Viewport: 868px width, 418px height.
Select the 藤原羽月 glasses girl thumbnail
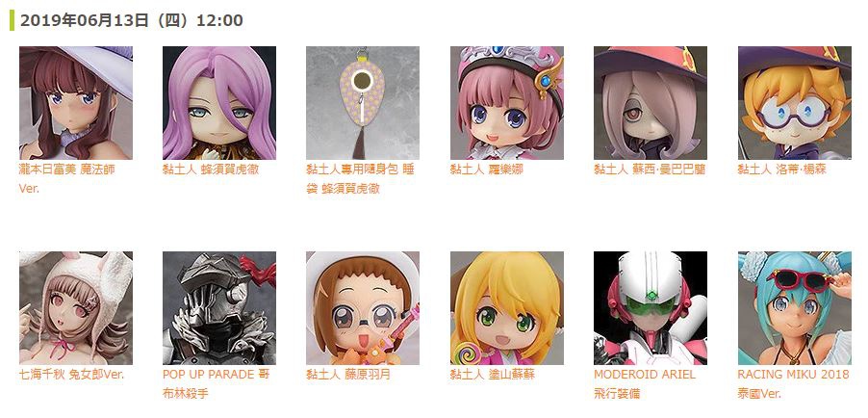point(363,308)
